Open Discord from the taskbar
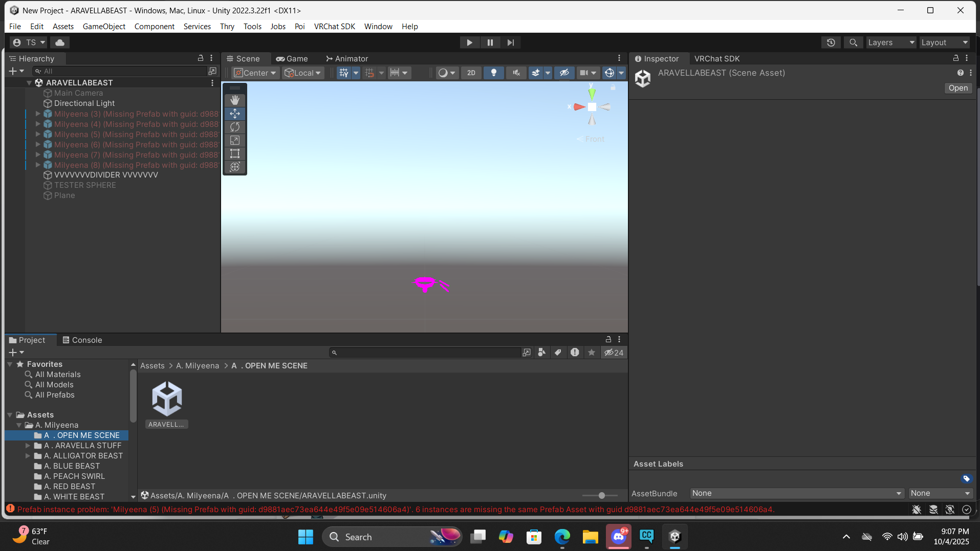 [x=618, y=537]
